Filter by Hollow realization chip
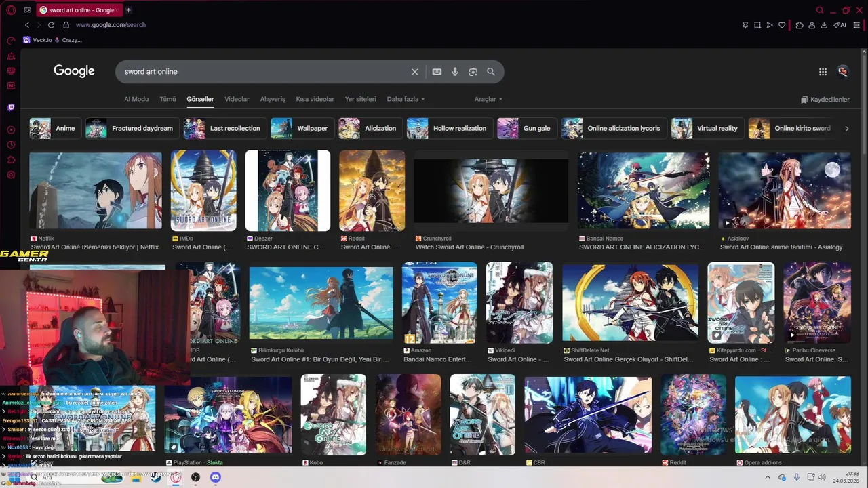This screenshot has height=488, width=868. click(450, 128)
